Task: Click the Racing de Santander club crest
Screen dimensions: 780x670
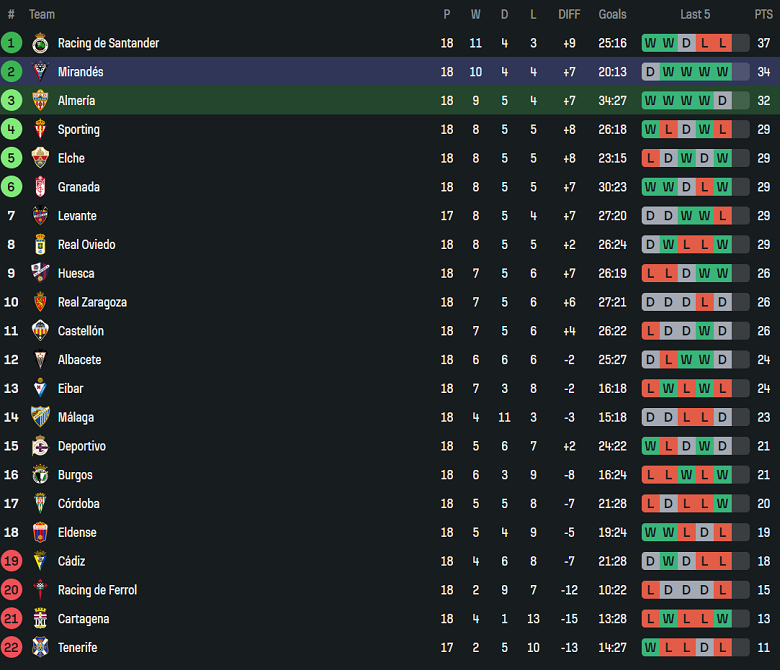Action: point(40,43)
